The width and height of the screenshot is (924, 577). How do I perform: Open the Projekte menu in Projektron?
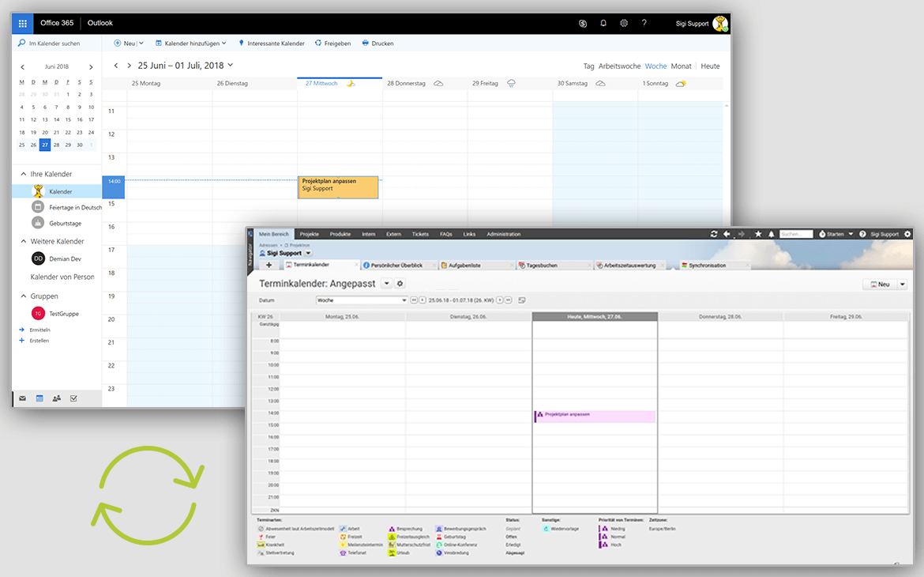point(310,234)
